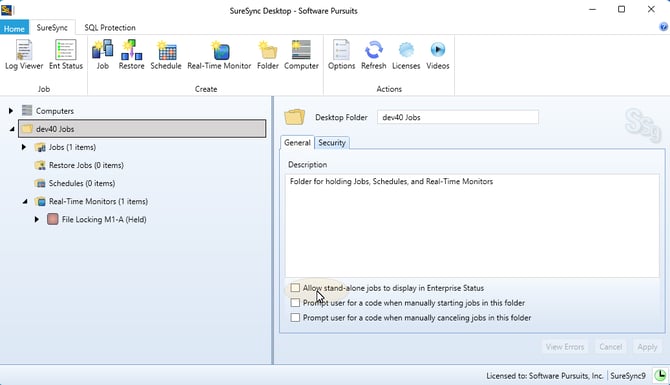Viewport: 670px width, 385px height.
Task: Click the dev40 Jobs folder icon in tree
Action: 27,129
